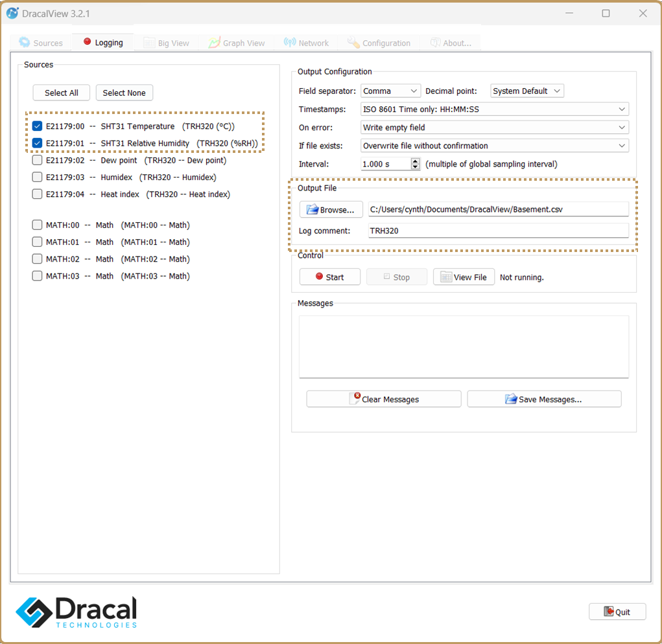Switch to the Big View tab
Viewport: 662px width, 644px height.
point(167,43)
